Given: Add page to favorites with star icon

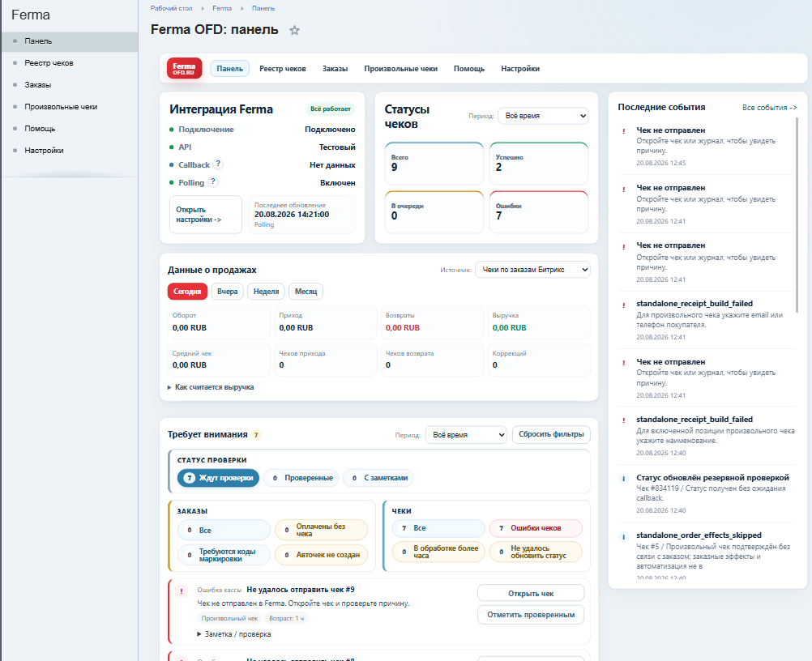Looking at the screenshot, I should (x=295, y=30).
